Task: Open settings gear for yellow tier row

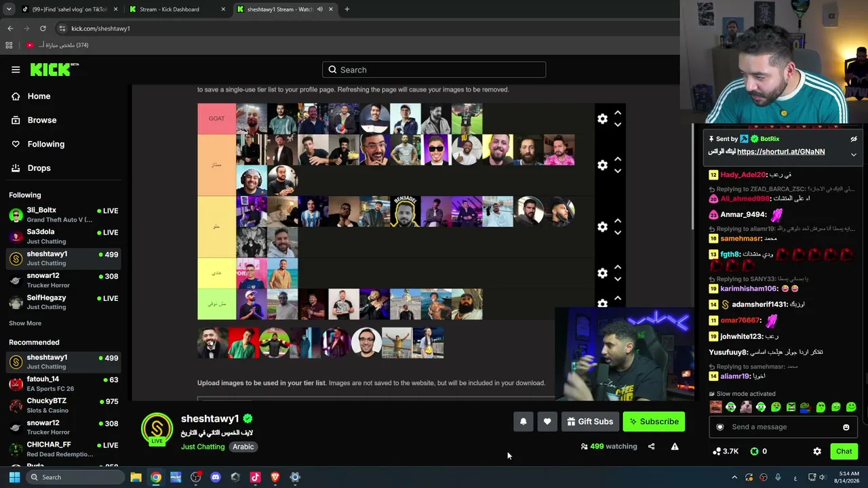Action: click(602, 272)
